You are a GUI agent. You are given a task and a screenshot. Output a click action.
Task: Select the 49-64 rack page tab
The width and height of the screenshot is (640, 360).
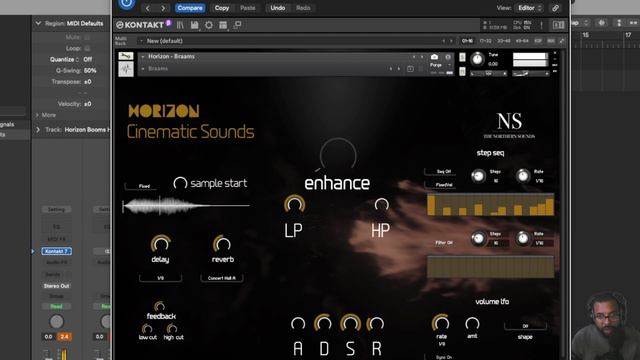(x=522, y=41)
